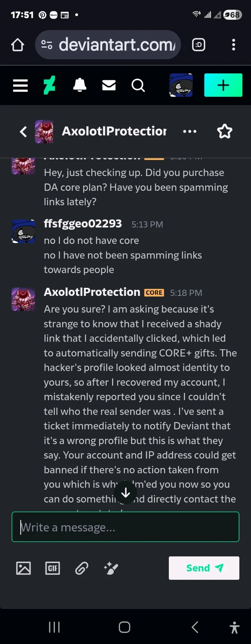Open the chat three-dot options menu
Screen dimensions: 251x644
click(189, 132)
